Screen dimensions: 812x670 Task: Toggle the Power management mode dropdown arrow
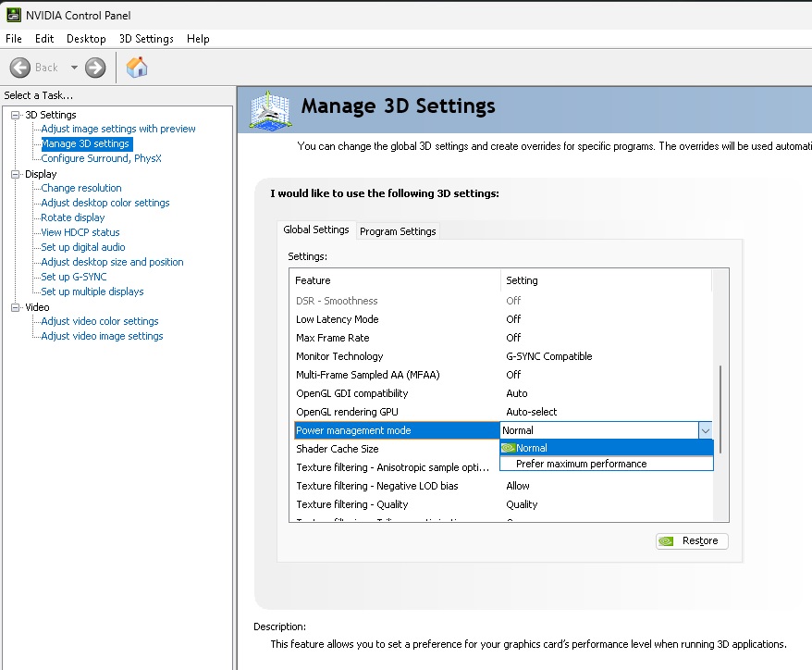(706, 430)
